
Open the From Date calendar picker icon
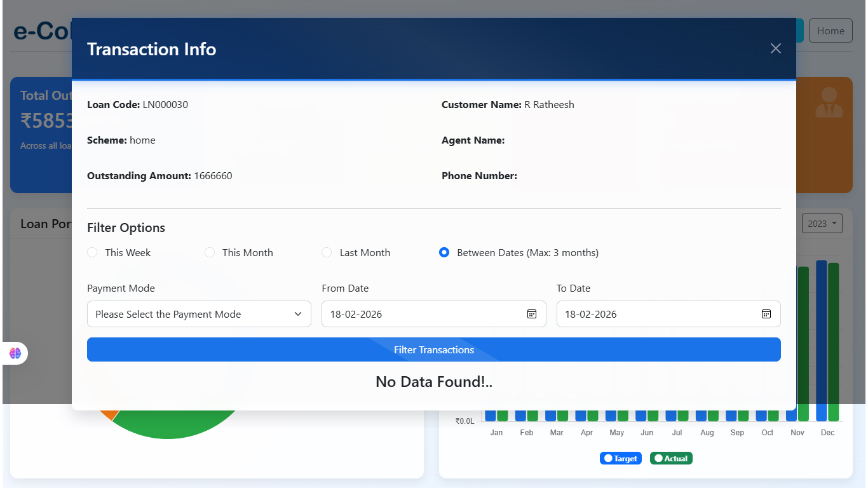pyautogui.click(x=532, y=314)
